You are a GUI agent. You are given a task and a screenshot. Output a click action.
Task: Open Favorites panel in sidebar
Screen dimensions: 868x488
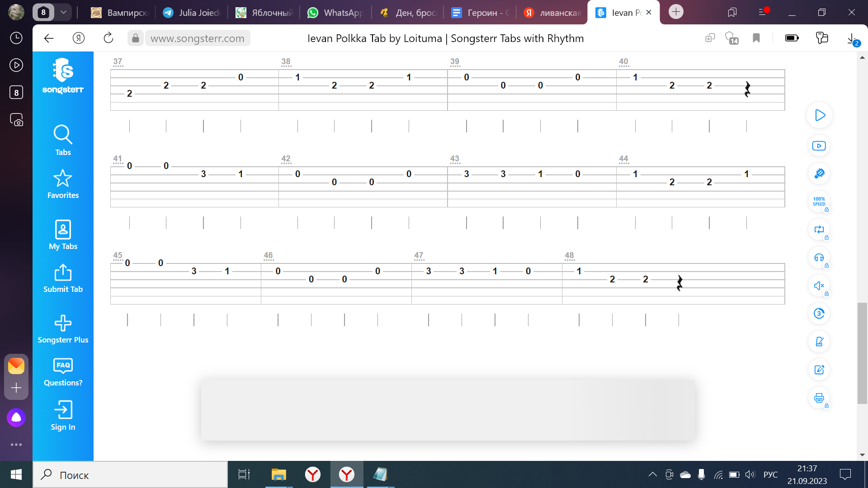click(x=62, y=183)
